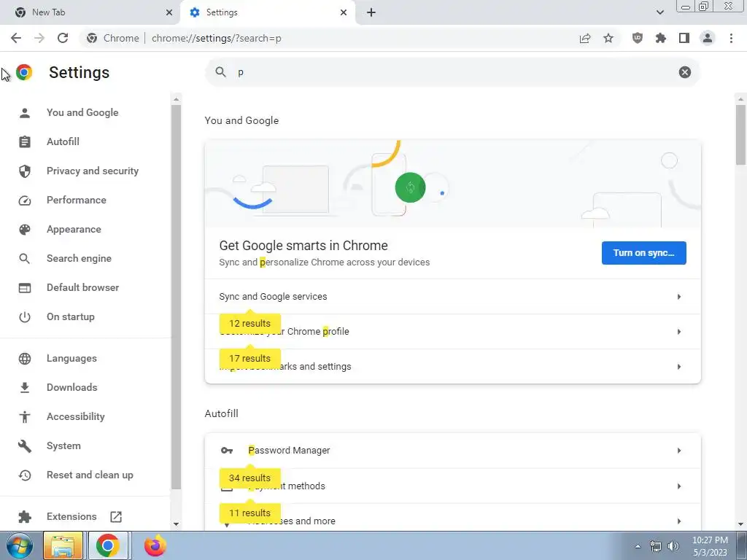Expand Addresses and more row arrow
This screenshot has height=560, width=747.
[x=679, y=521]
